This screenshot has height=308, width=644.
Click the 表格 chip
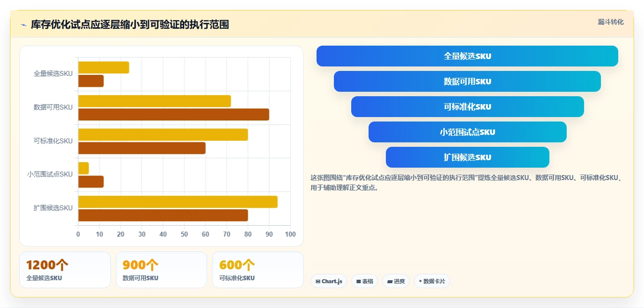click(365, 281)
